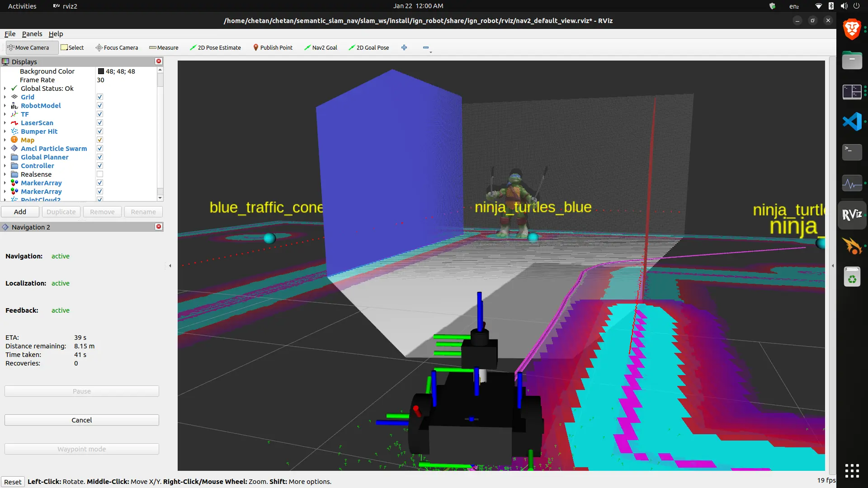Activate the Nav2 Goal tool
Image resolution: width=868 pixels, height=488 pixels.
coord(321,47)
